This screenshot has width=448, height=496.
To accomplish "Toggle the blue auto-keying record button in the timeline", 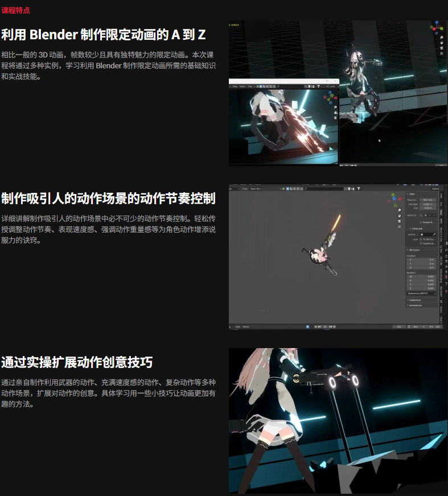I will 307,326.
